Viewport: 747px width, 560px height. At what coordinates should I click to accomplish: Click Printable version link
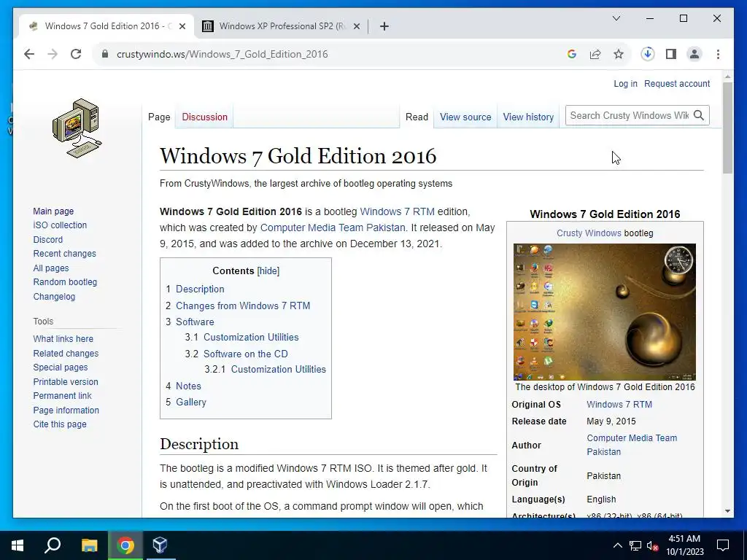[65, 382]
